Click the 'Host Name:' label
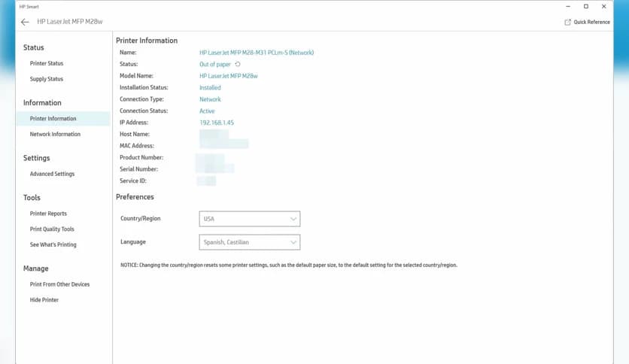 (135, 135)
